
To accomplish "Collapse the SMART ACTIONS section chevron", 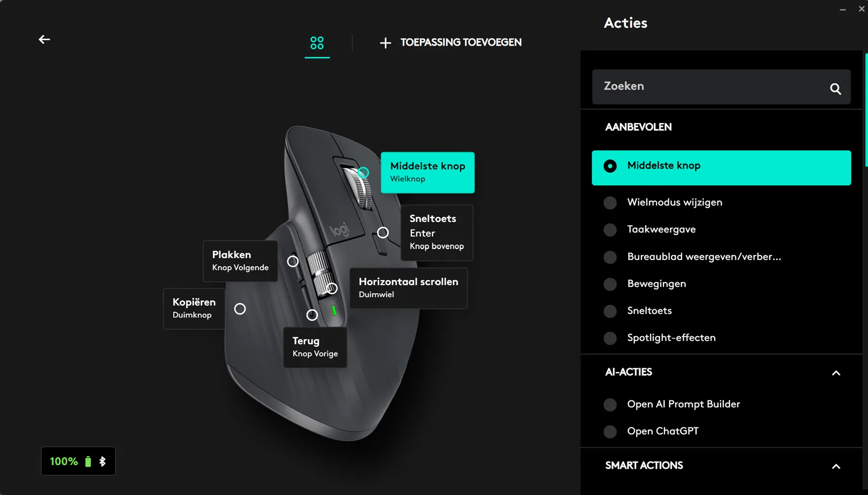I will (836, 467).
